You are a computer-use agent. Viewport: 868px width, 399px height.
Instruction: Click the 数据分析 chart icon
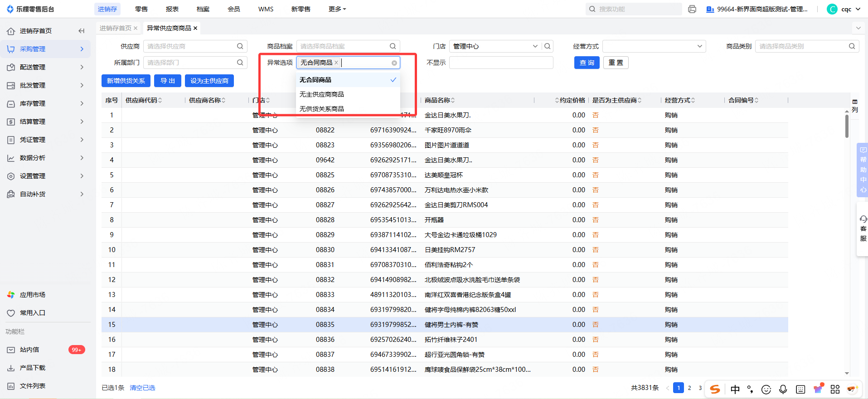point(11,158)
